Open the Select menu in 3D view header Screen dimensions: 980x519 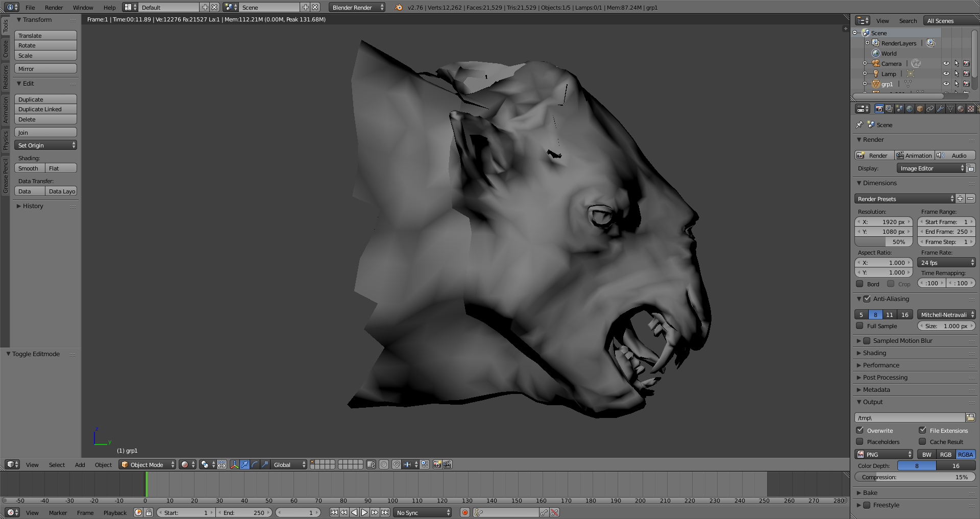pyautogui.click(x=57, y=464)
